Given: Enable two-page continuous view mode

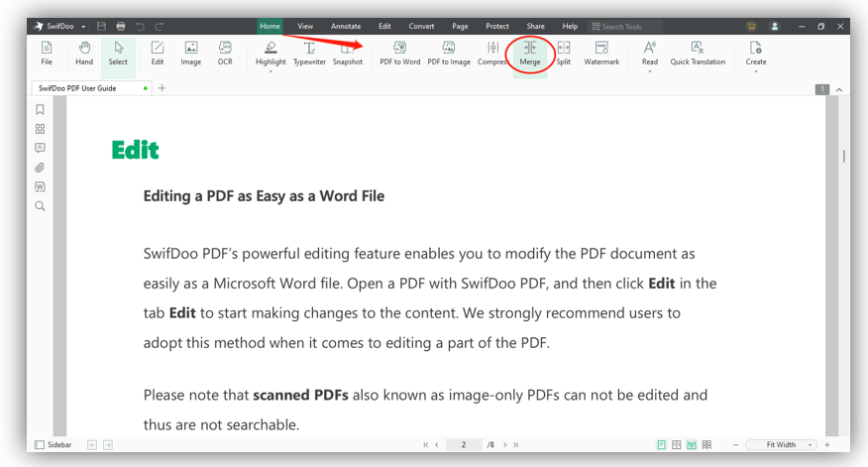Looking at the screenshot, I should 706,445.
